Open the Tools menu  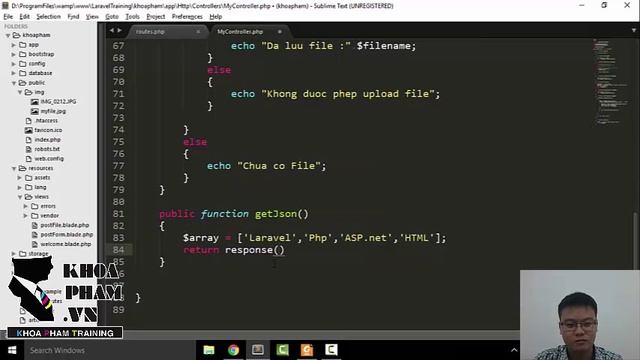pos(132,17)
